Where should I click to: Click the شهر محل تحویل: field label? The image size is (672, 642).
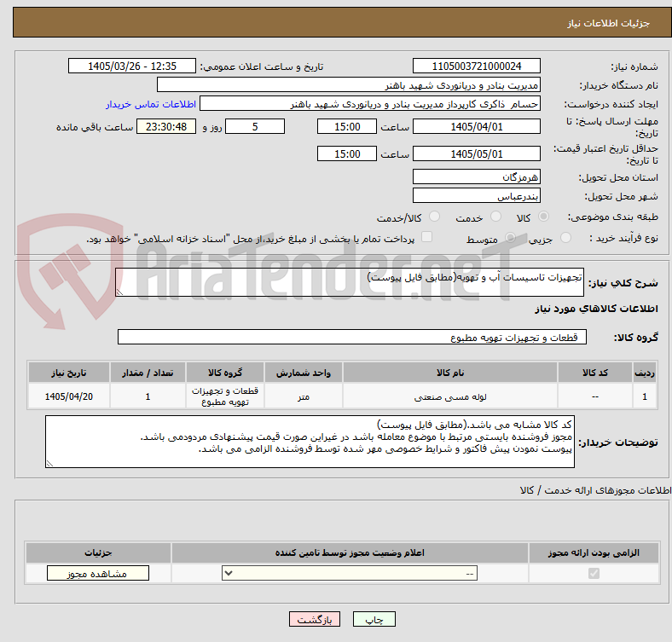[x=622, y=196]
